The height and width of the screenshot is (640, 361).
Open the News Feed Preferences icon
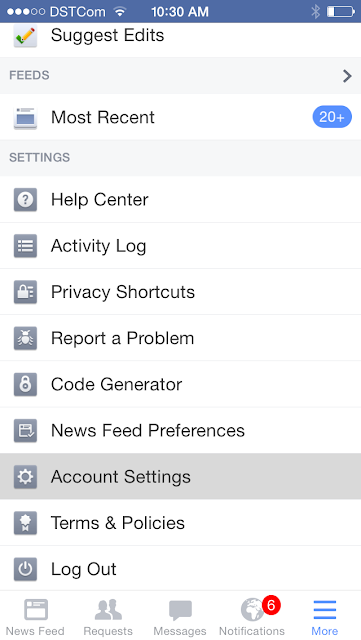(25, 430)
